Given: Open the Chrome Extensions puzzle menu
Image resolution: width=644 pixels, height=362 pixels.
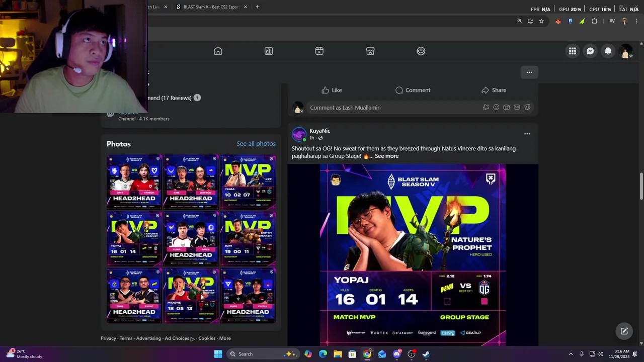Looking at the screenshot, I should coord(595,21).
